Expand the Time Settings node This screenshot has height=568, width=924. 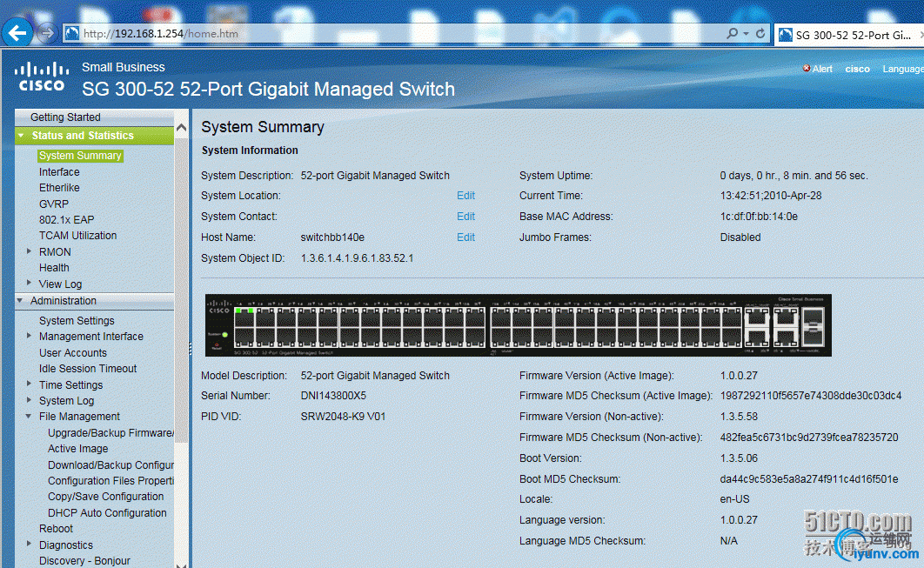point(29,384)
